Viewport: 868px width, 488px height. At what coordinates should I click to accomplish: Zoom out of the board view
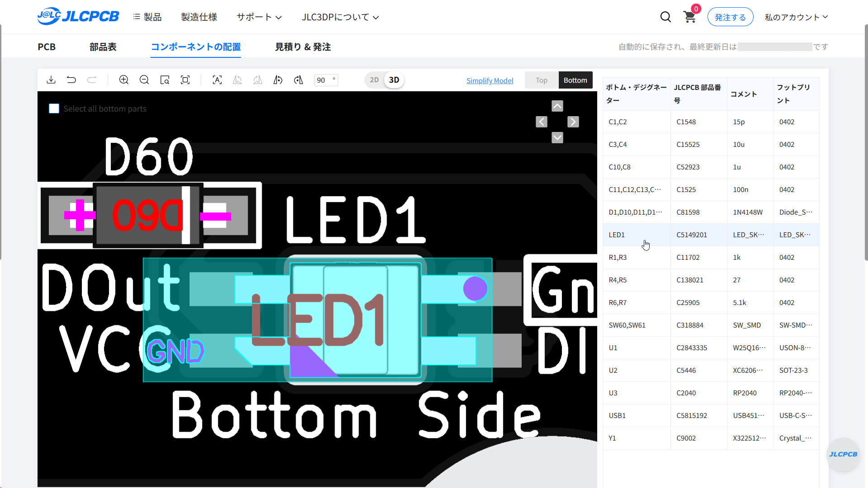tap(144, 80)
